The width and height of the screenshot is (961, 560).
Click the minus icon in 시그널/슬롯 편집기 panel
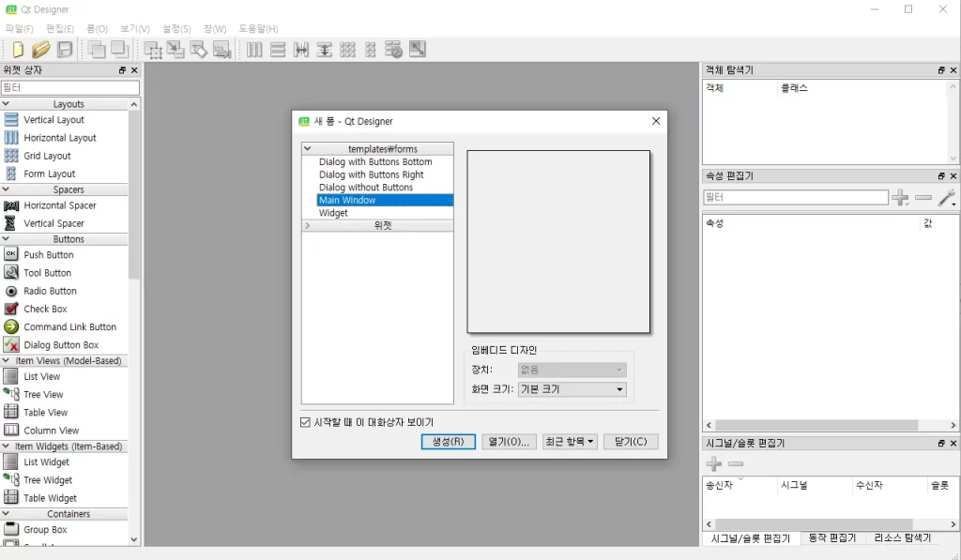pyautogui.click(x=736, y=463)
